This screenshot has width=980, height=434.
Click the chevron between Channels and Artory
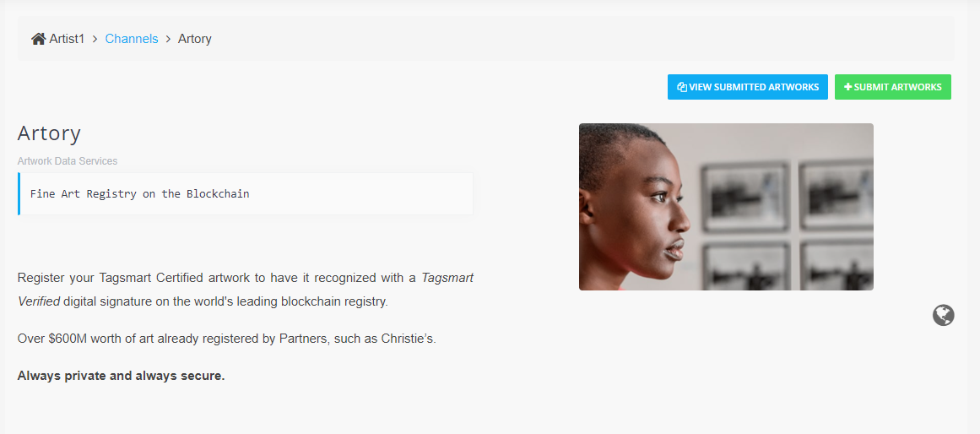(168, 39)
